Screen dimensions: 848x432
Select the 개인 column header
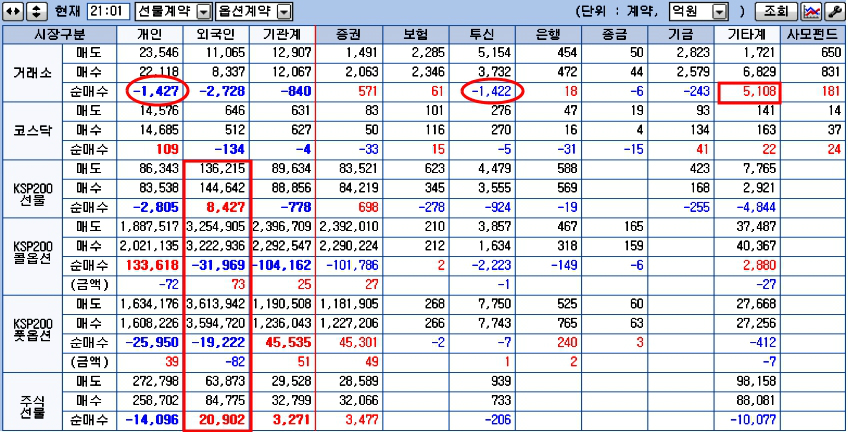pyautogui.click(x=149, y=34)
